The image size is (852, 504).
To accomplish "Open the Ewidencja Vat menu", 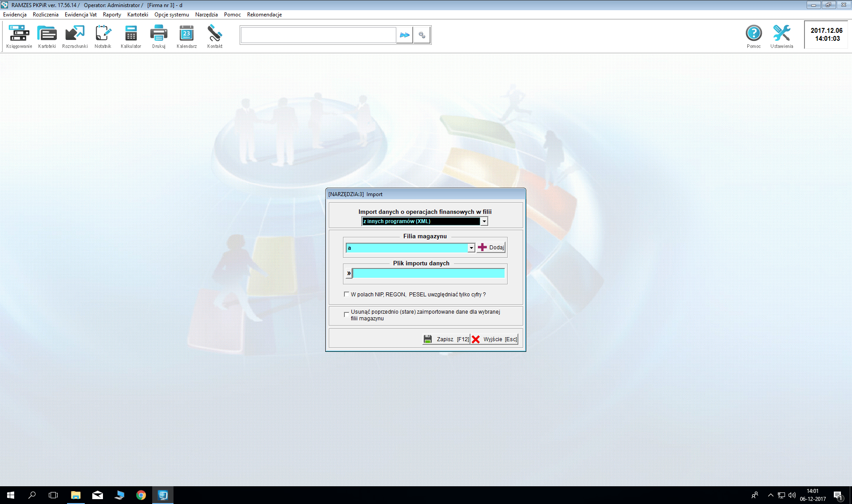I will click(x=80, y=15).
